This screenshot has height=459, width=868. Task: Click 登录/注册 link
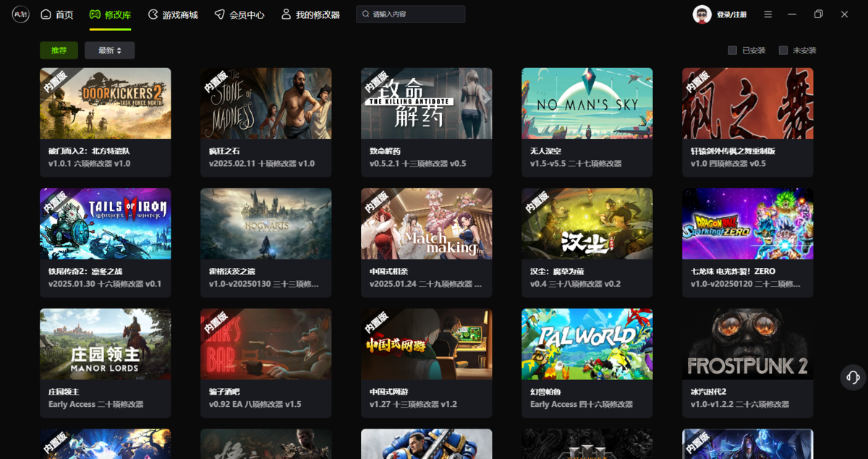pyautogui.click(x=731, y=14)
